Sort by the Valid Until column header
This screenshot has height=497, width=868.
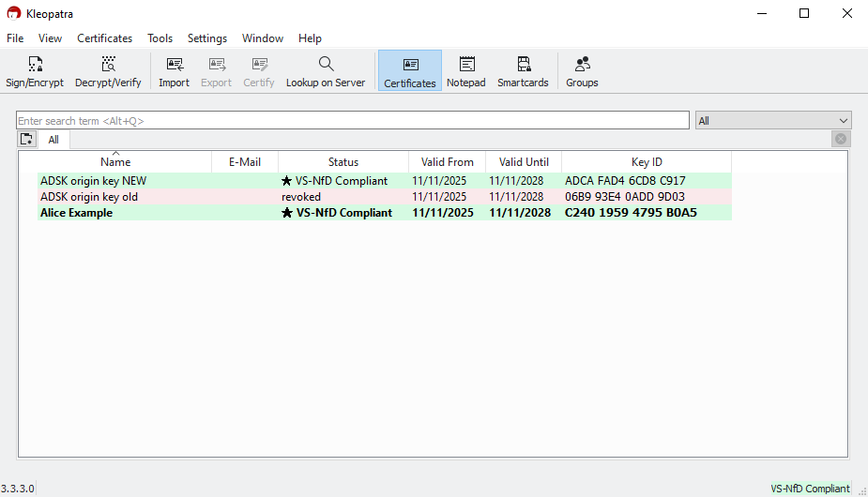pos(524,161)
